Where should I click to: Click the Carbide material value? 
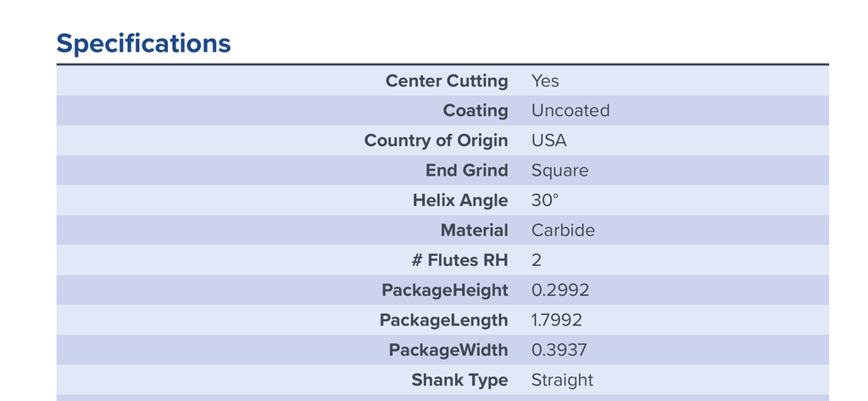563,231
